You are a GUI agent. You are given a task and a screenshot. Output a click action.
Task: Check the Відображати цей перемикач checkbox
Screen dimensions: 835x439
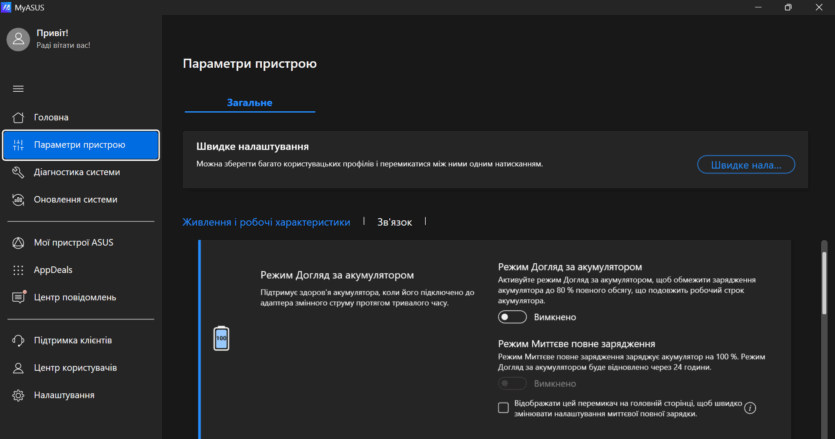point(503,408)
